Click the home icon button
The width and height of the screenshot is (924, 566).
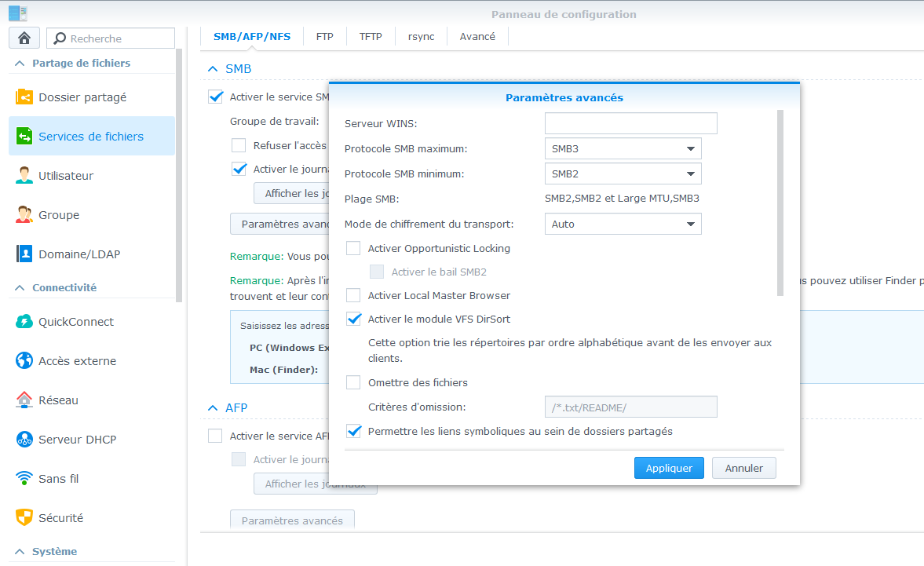tap(24, 38)
